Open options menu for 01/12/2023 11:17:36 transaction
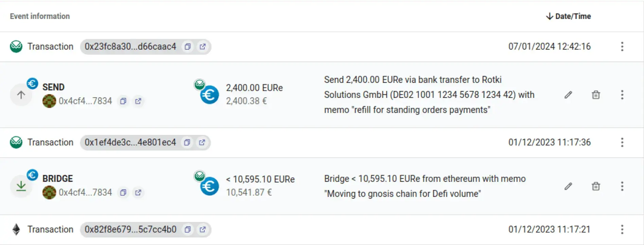This screenshot has height=245, width=644. pos(622,142)
